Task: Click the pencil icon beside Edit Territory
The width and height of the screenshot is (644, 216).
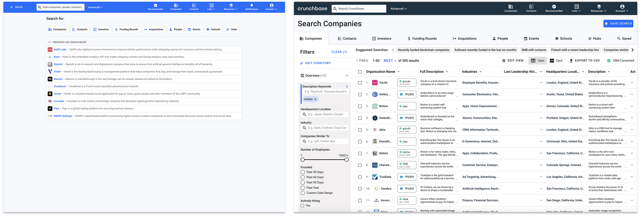Action: [302, 63]
